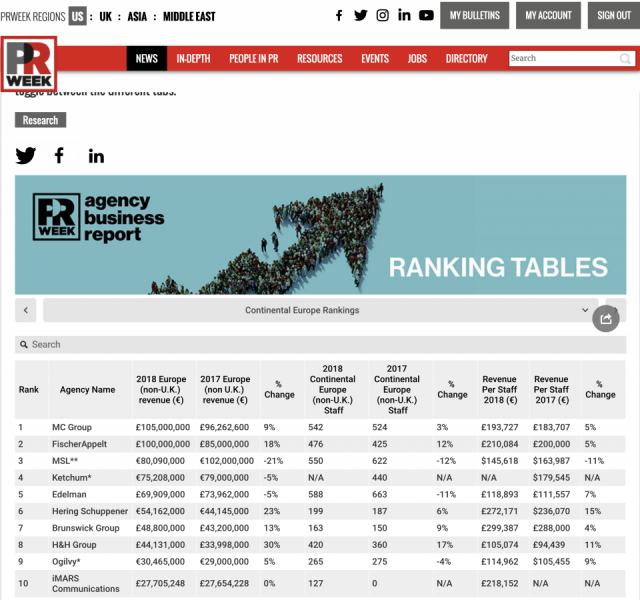Screen dimensions: 640x600
Task: Click €102,000,000 revenue value
Action: pyautogui.click(x=227, y=461)
